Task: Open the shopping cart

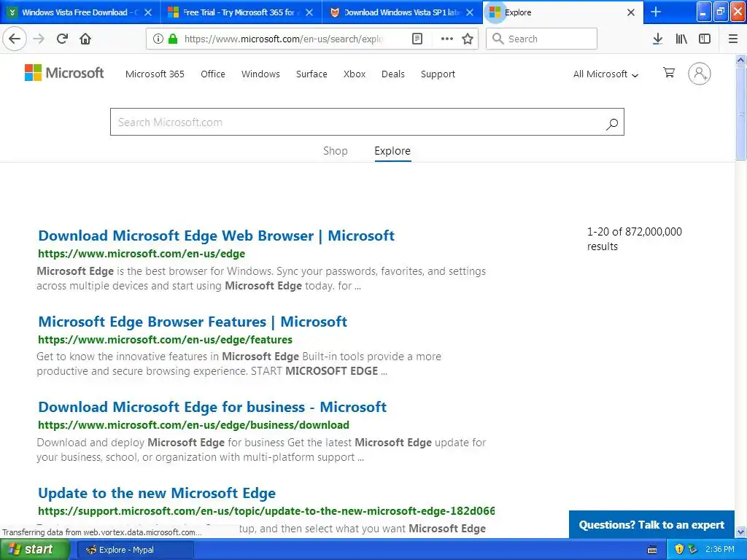Action: tap(669, 72)
